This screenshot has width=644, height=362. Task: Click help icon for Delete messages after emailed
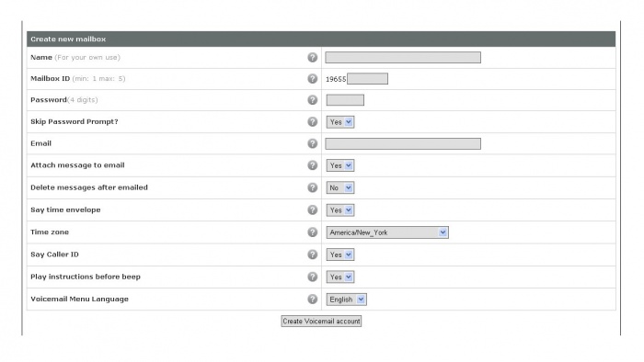(313, 187)
